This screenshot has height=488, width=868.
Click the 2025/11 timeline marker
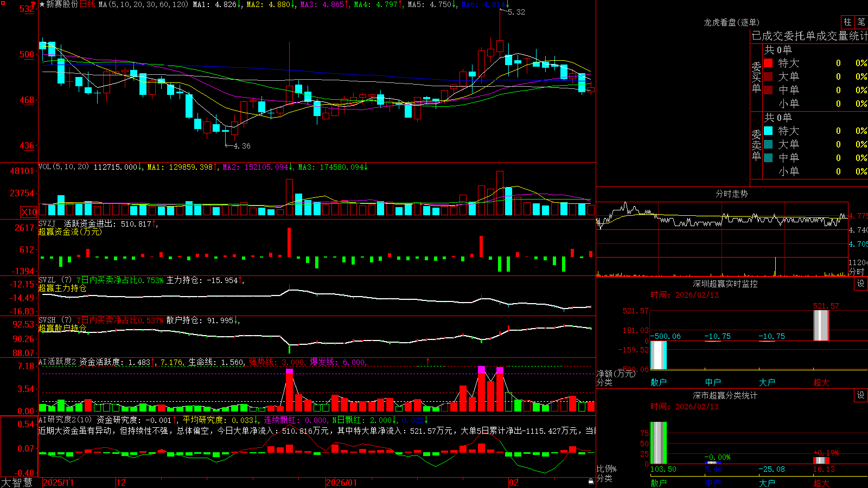pos(58,483)
